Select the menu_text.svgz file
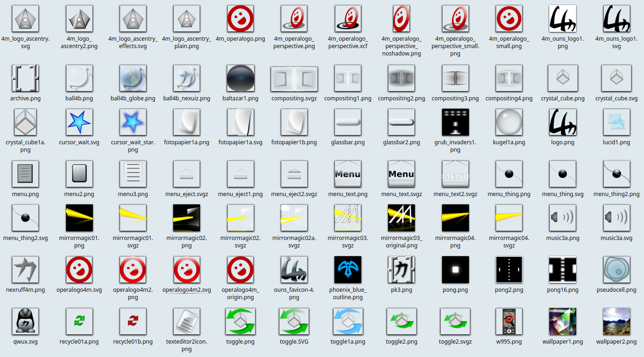The image size is (644, 357). pos(401,174)
